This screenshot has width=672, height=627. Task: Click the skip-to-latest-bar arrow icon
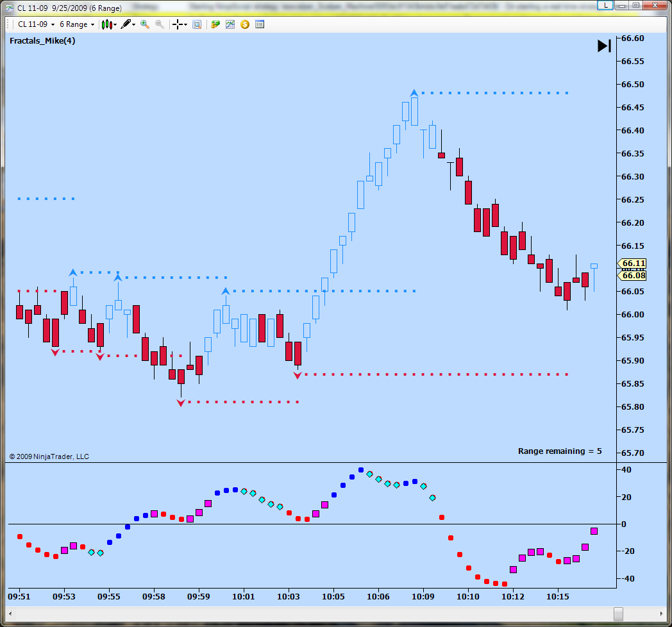point(604,46)
